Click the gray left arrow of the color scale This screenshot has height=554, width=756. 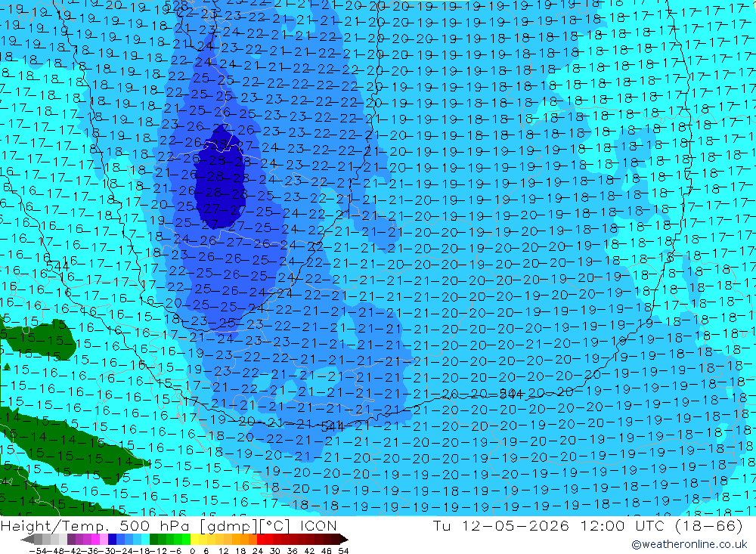point(27,540)
